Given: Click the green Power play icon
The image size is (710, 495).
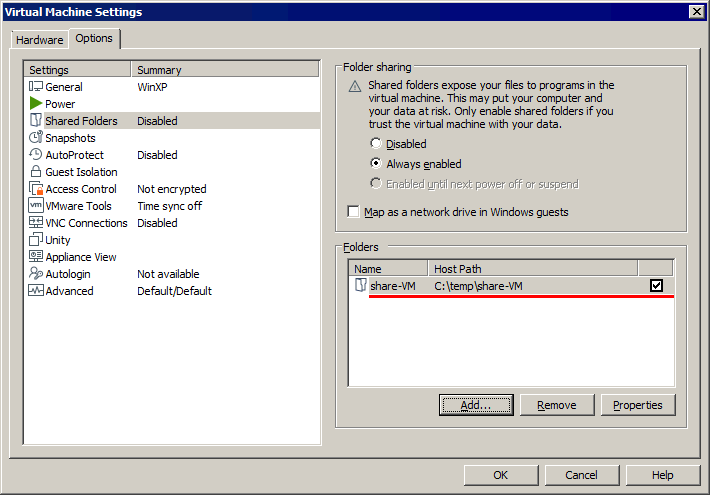Looking at the screenshot, I should click(x=36, y=104).
